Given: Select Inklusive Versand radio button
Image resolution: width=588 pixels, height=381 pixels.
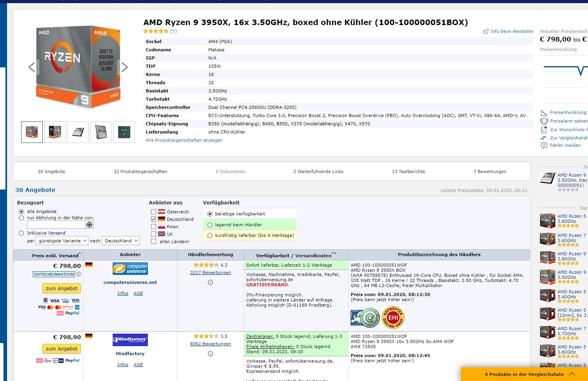Looking at the screenshot, I should coord(22,233).
